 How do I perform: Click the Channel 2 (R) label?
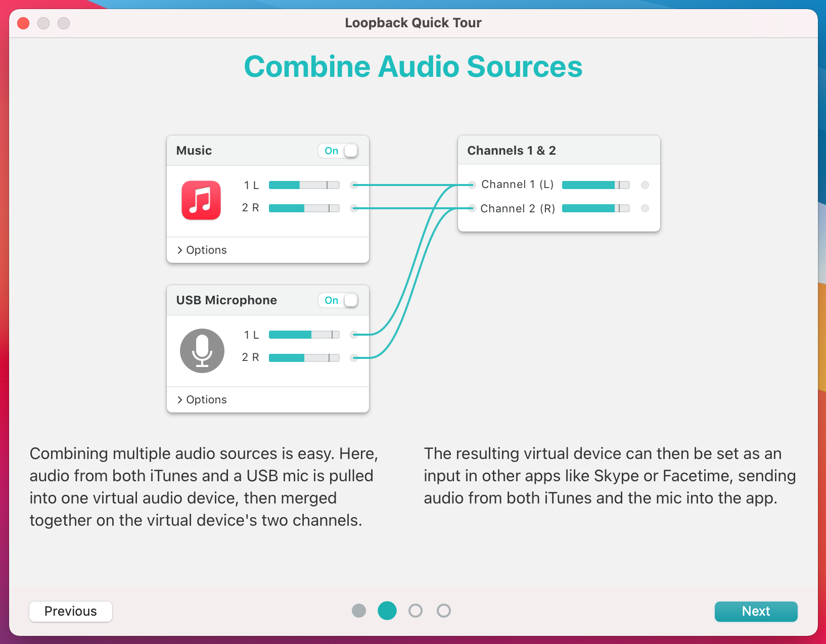[518, 209]
